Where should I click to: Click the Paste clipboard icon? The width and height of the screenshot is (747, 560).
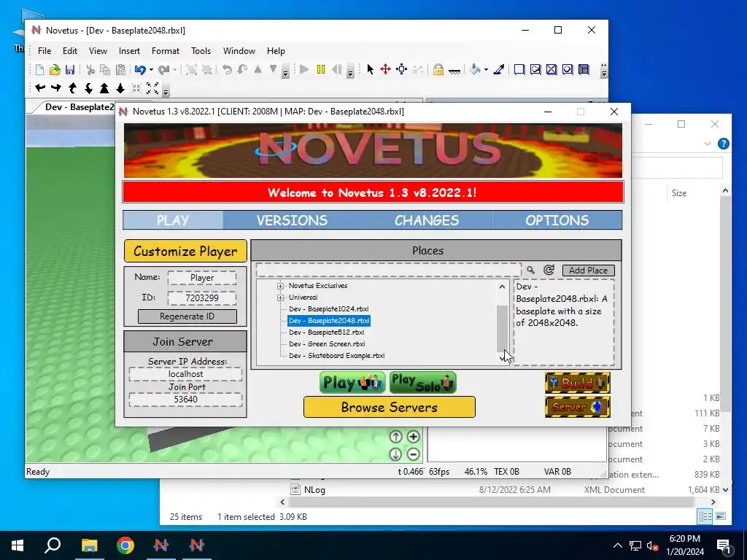tap(121, 70)
